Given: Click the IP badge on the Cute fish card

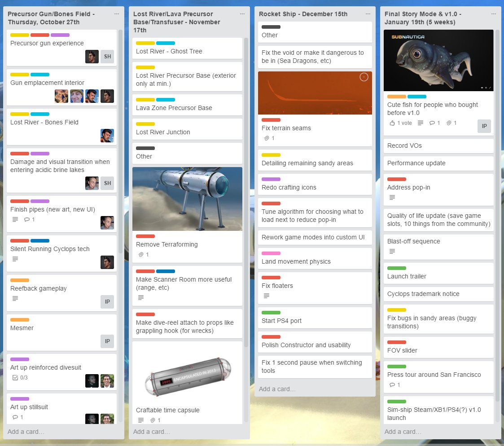Looking at the screenshot, I should point(484,126).
